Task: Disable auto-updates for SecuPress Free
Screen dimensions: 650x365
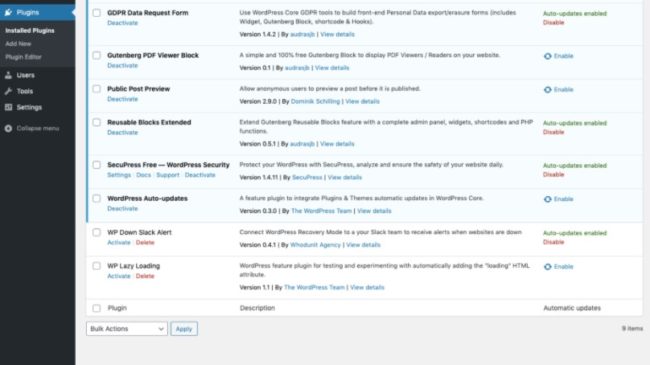Action: tap(553, 175)
